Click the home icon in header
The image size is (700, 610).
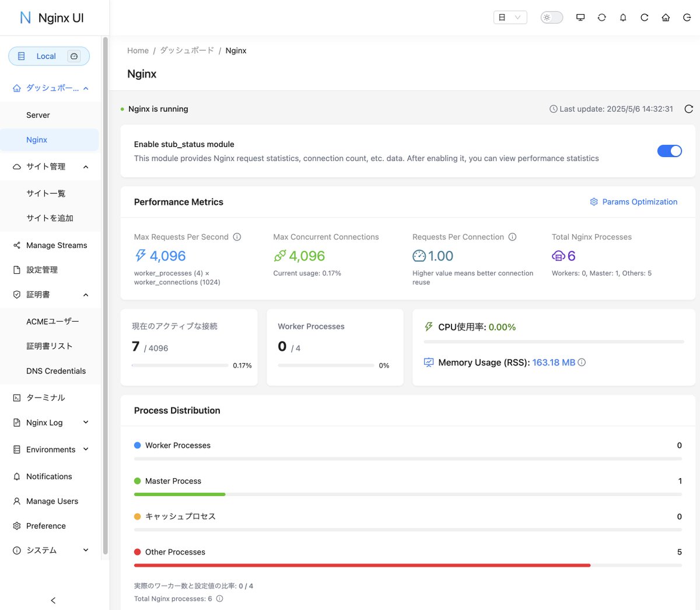(x=666, y=18)
